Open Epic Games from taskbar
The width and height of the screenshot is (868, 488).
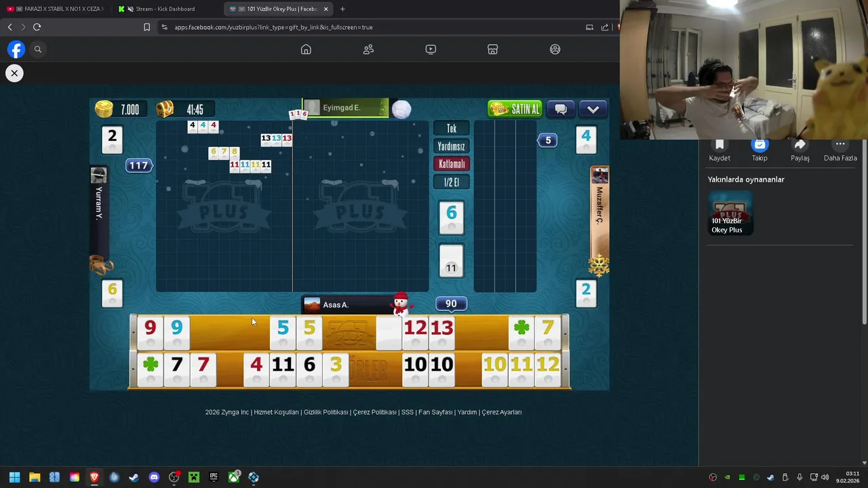click(214, 477)
